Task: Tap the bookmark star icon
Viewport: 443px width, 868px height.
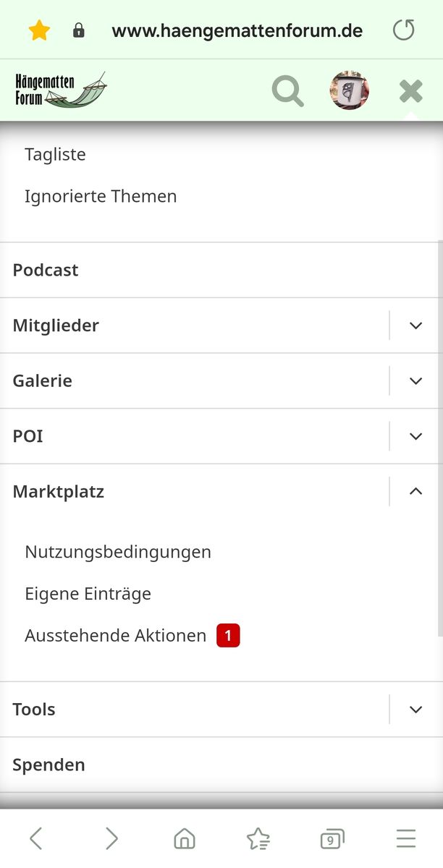Action: click(x=39, y=30)
